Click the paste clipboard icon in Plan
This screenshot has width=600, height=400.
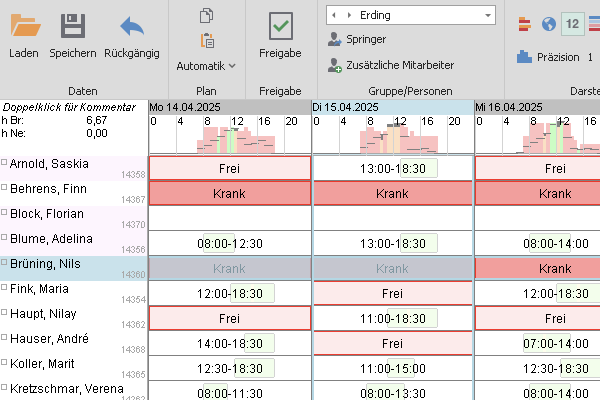[x=207, y=40]
